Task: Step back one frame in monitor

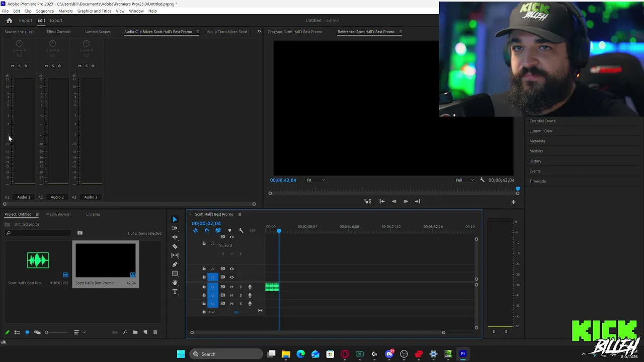Action: coord(394,202)
